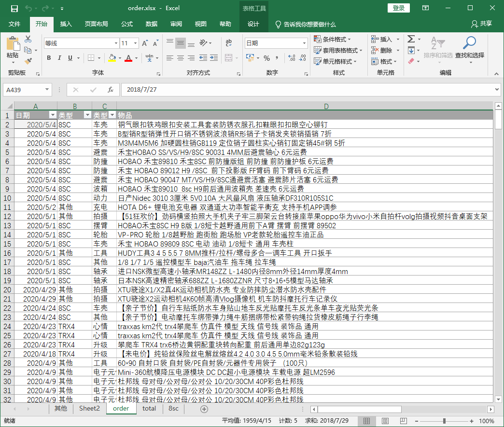
Task: Open the borders dropdown arrow
Action: pyautogui.click(x=99, y=58)
